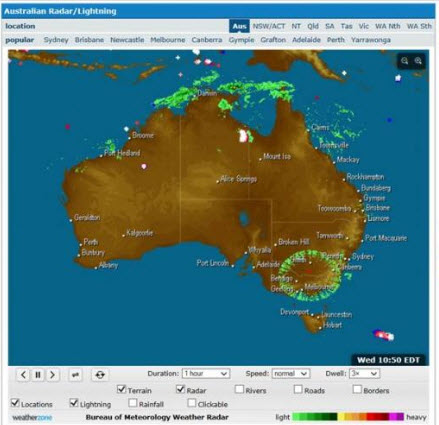Click the Geraldton label on map

coord(87,218)
